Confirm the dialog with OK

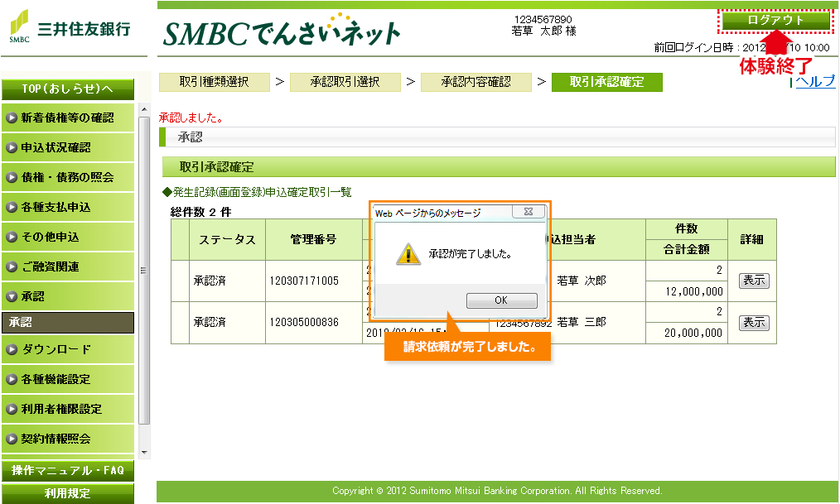(x=501, y=300)
